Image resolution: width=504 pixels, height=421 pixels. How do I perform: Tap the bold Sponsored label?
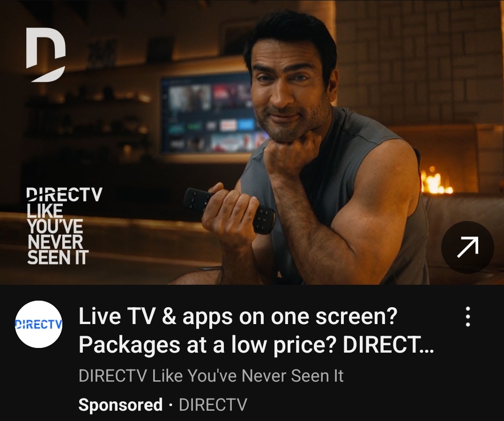coord(120,404)
